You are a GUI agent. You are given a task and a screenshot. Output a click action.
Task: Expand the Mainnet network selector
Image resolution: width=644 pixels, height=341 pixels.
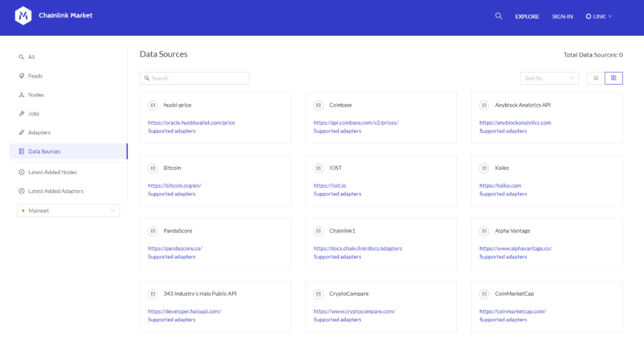[68, 210]
